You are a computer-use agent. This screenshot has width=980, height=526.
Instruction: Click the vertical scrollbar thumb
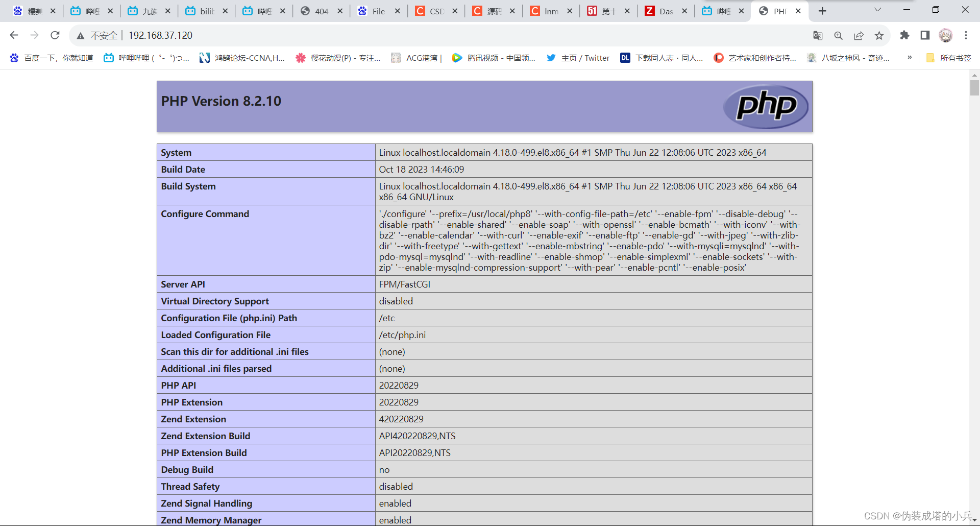(x=974, y=88)
